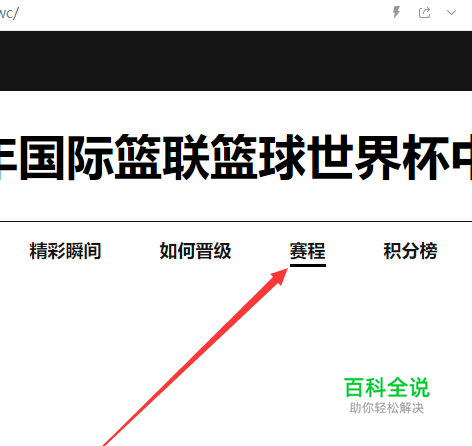
Task: Switch to the 如何晋级 tab
Action: pos(195,251)
